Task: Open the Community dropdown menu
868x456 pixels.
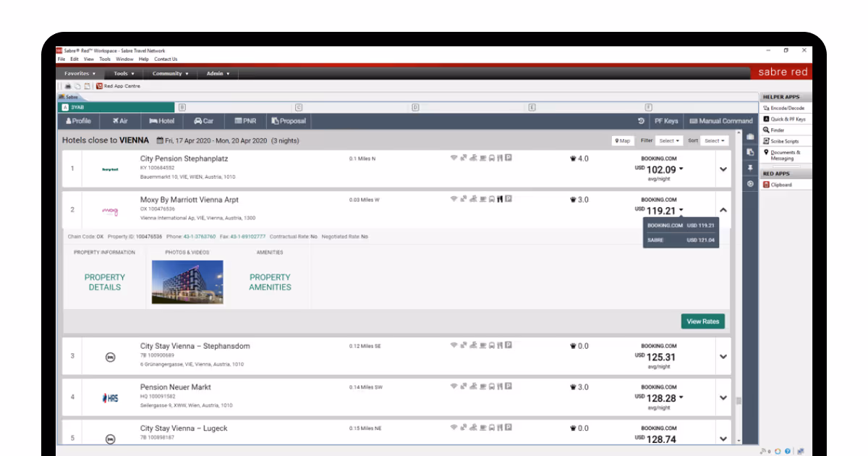Action: pyautogui.click(x=170, y=73)
